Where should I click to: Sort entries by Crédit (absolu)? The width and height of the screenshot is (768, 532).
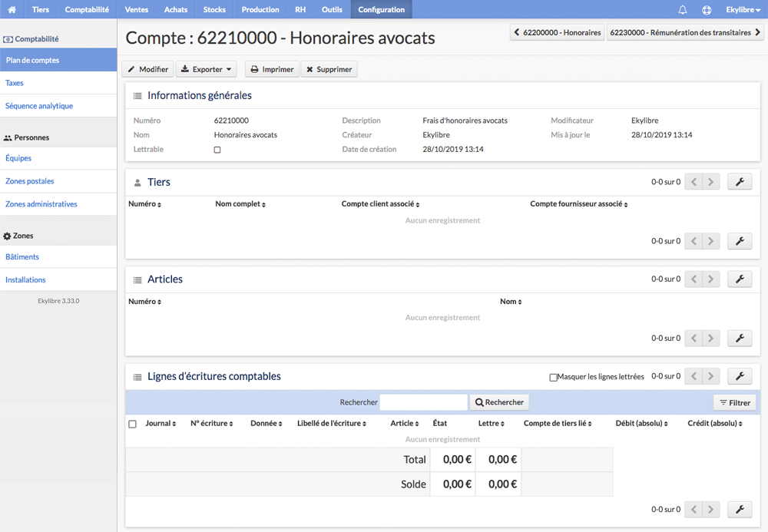tap(715, 423)
